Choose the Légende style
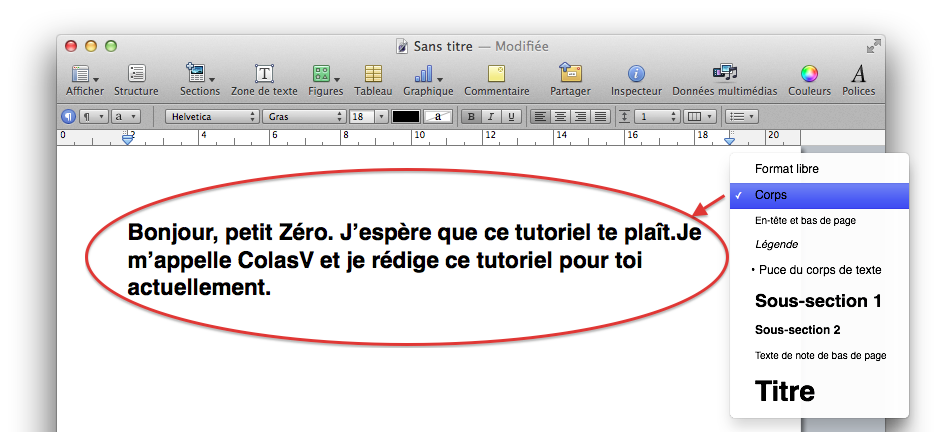Screen dimensions: 942x432 click(819, 245)
